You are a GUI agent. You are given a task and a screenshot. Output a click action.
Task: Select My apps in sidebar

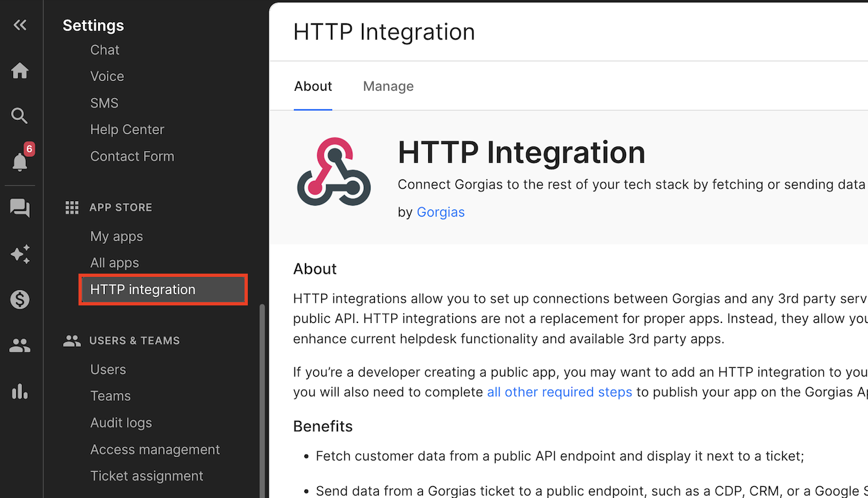(117, 237)
